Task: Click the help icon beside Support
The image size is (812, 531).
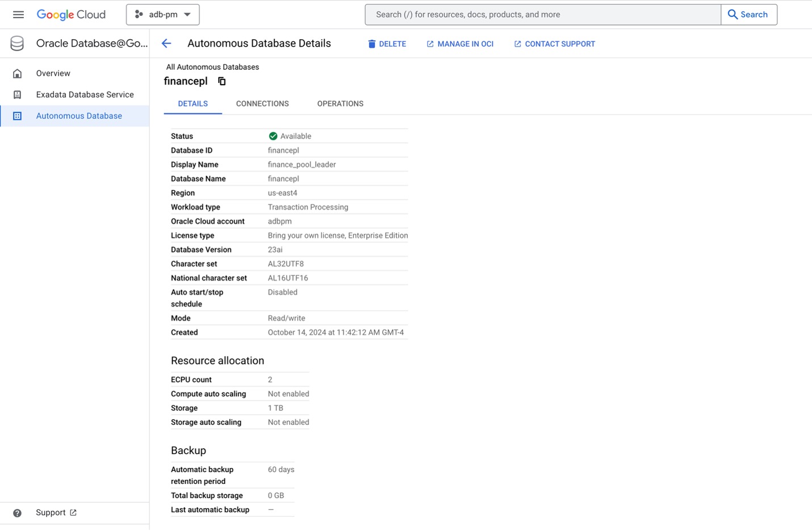Action: click(17, 513)
